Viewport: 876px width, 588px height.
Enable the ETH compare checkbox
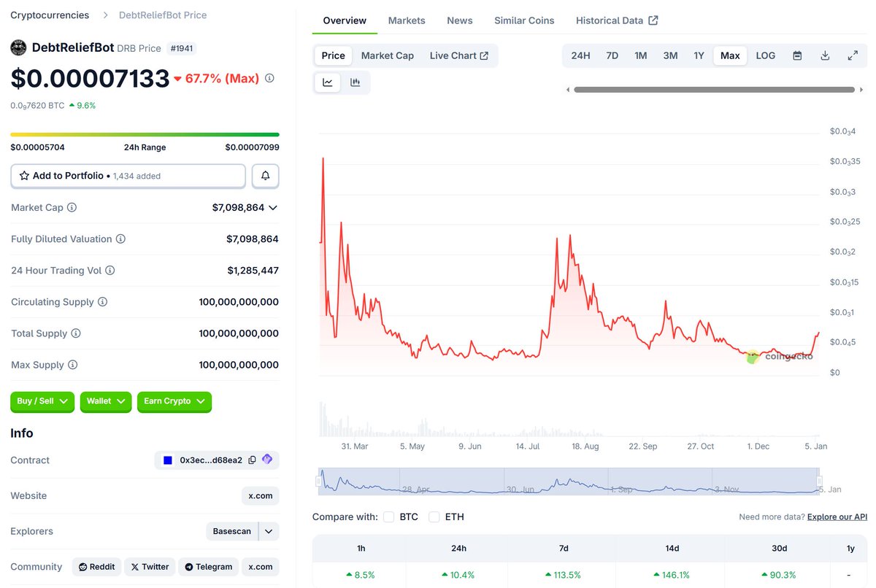click(x=434, y=517)
